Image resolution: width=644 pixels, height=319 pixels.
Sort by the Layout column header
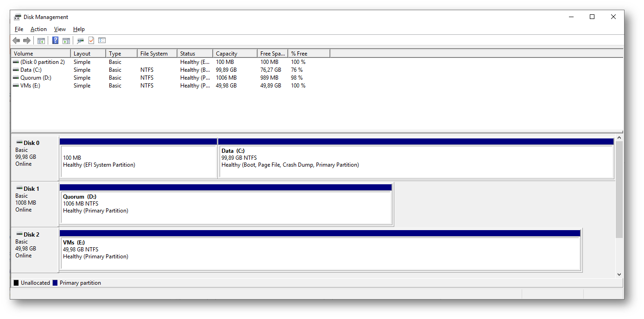pos(88,54)
